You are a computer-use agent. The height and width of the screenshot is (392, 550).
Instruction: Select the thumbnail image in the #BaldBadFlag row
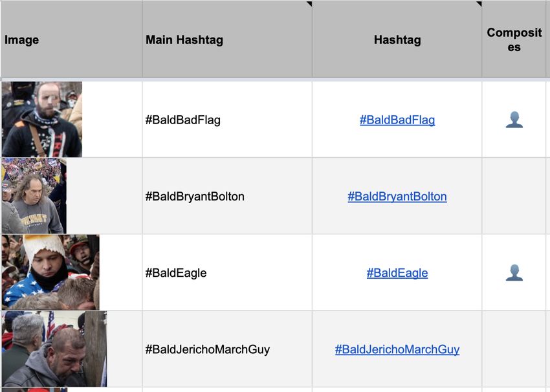42,119
